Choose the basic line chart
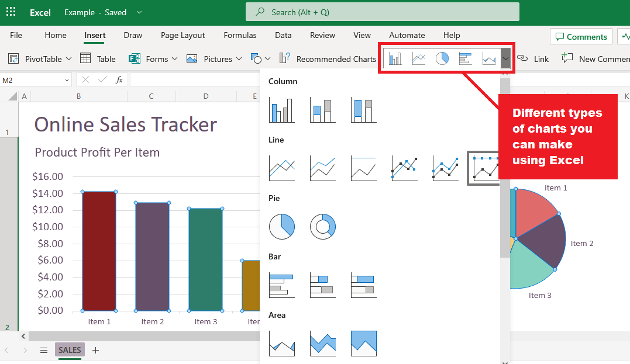 coord(281,168)
